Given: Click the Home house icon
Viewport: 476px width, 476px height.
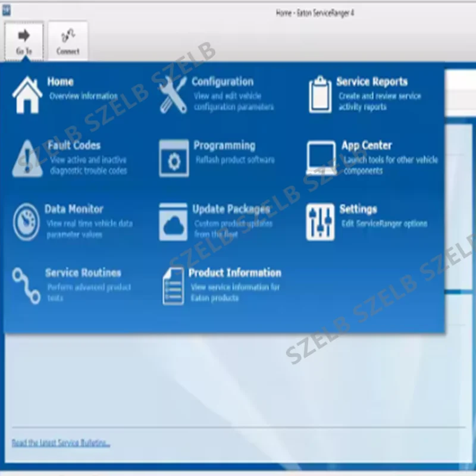Looking at the screenshot, I should [27, 95].
